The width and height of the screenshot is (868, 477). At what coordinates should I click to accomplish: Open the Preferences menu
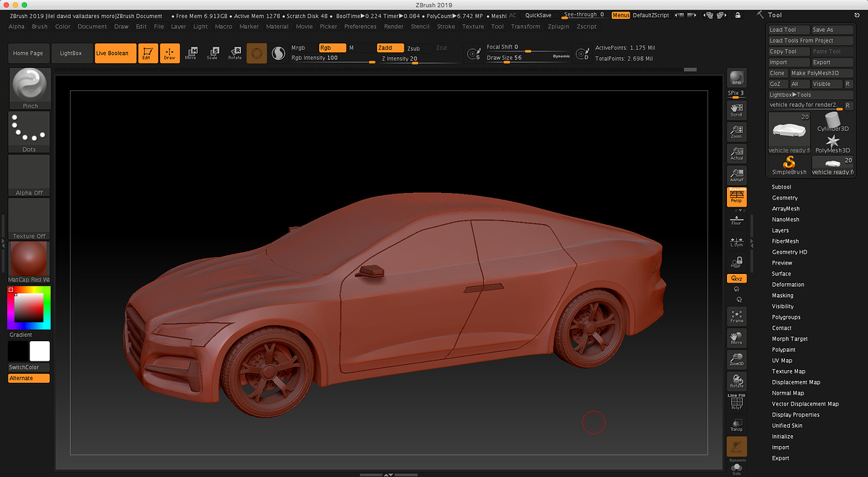tap(360, 27)
